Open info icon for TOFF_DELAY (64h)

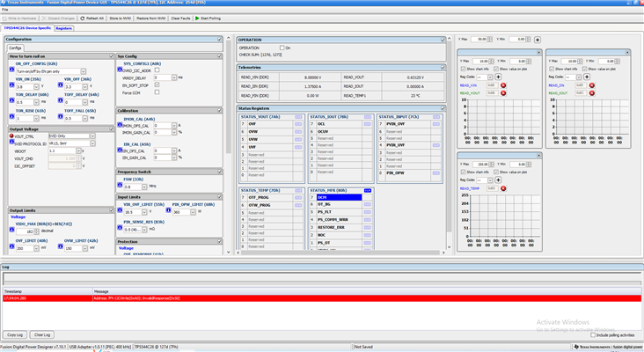(x=60, y=100)
